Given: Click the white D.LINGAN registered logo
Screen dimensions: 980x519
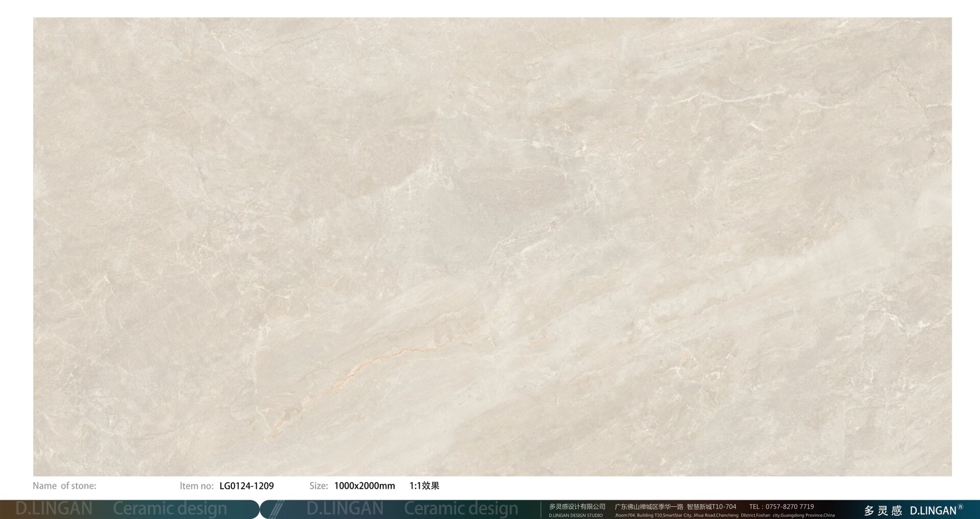Looking at the screenshot, I should (935, 510).
